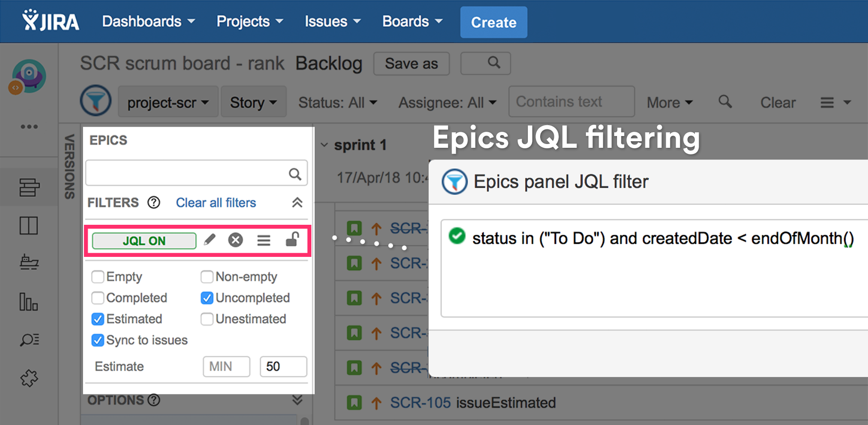
Task: Click the JQL query text area
Action: pyautogui.click(x=654, y=268)
